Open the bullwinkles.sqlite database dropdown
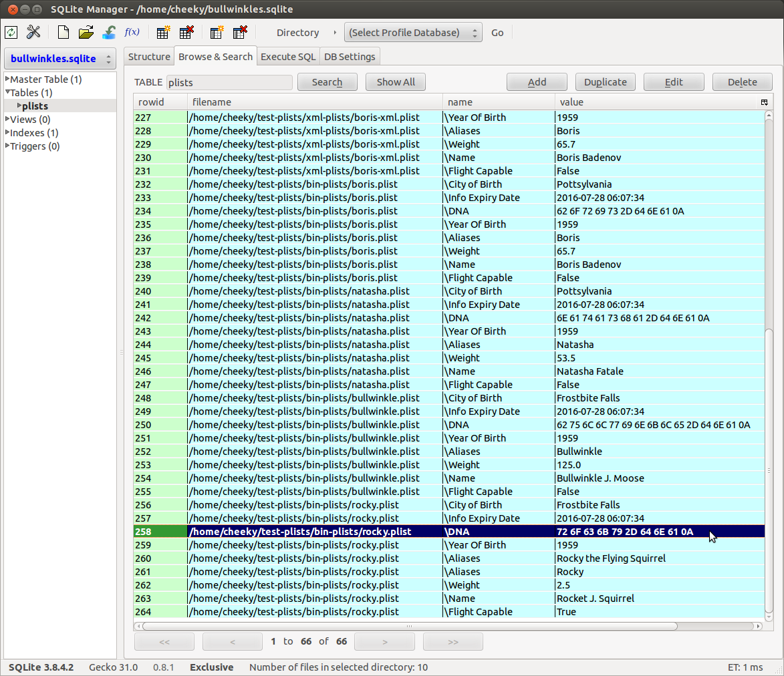This screenshot has height=676, width=784. (x=60, y=59)
